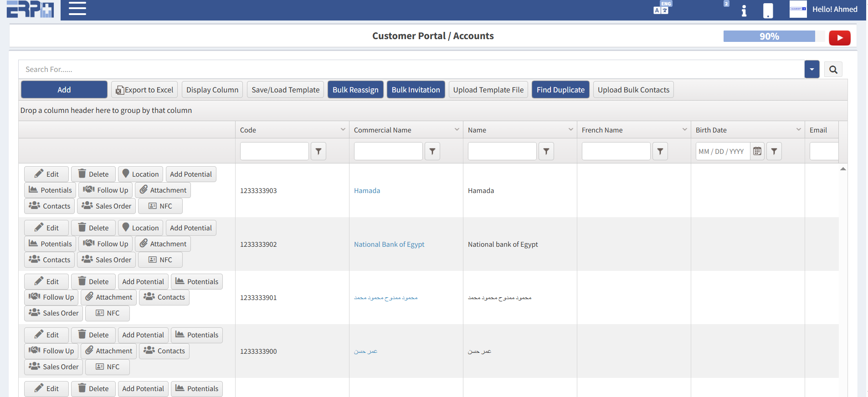868x397 pixels.
Task: Click the Code column filter icon
Action: point(318,151)
